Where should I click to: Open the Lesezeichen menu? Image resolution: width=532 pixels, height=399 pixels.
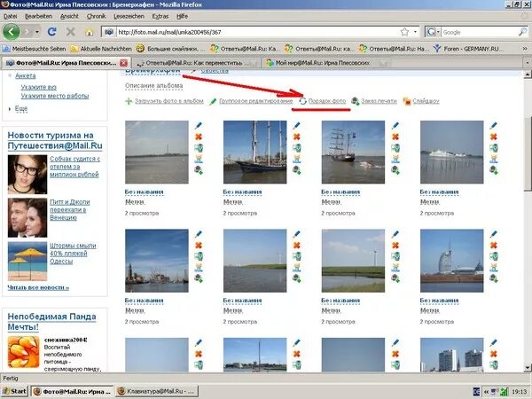pos(129,16)
